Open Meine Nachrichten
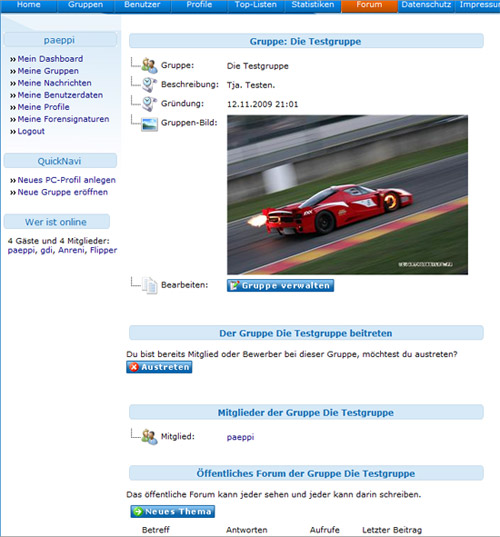500x537 pixels. [x=54, y=83]
